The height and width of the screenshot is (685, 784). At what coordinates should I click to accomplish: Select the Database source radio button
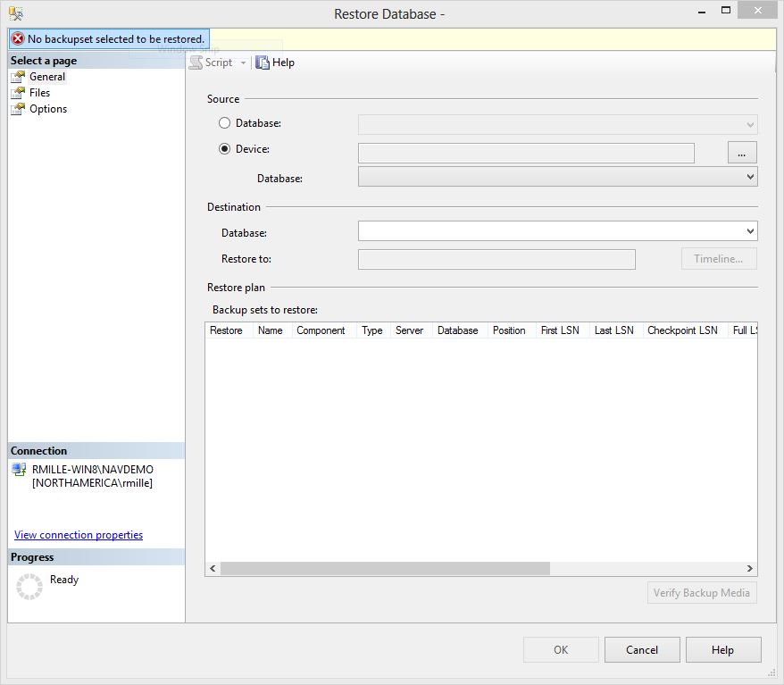pos(224,123)
